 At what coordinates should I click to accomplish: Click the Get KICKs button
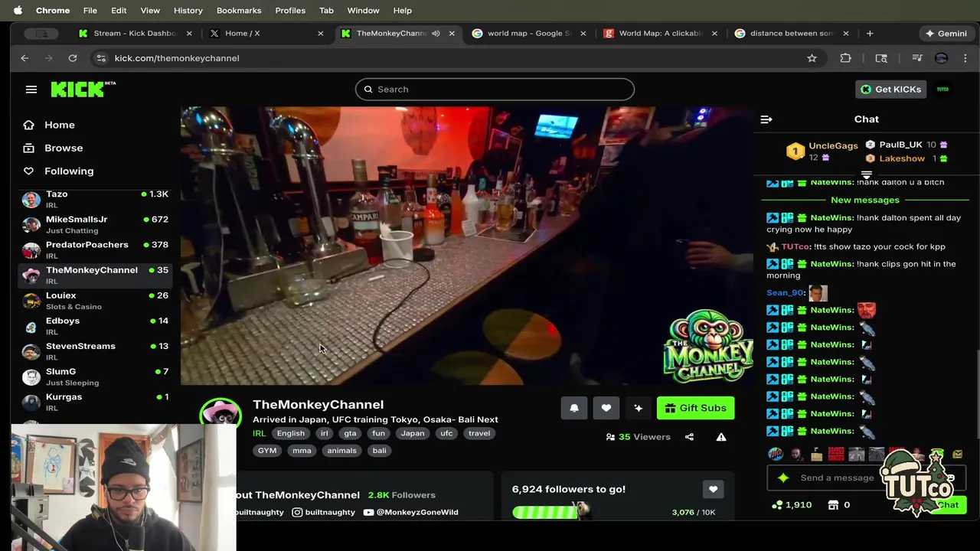[890, 90]
